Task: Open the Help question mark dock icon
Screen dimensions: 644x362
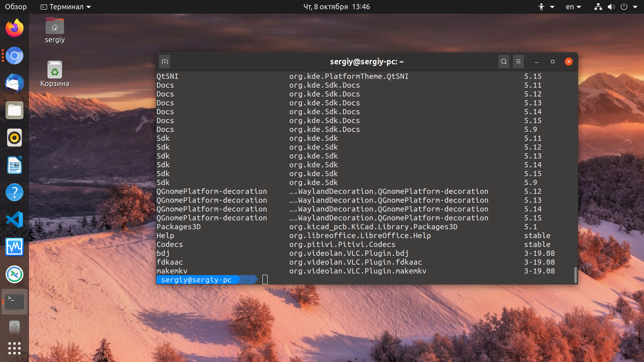Action: coord(14,192)
